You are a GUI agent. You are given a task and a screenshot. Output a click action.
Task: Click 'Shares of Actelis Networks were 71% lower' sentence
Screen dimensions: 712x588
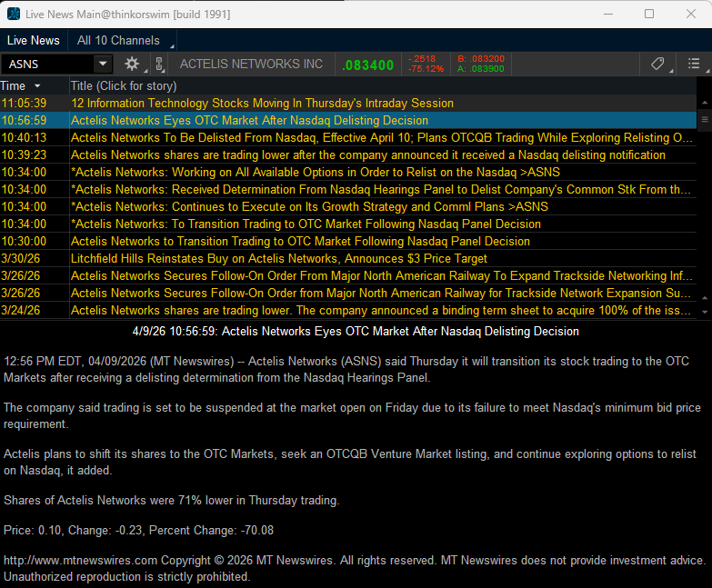(171, 501)
